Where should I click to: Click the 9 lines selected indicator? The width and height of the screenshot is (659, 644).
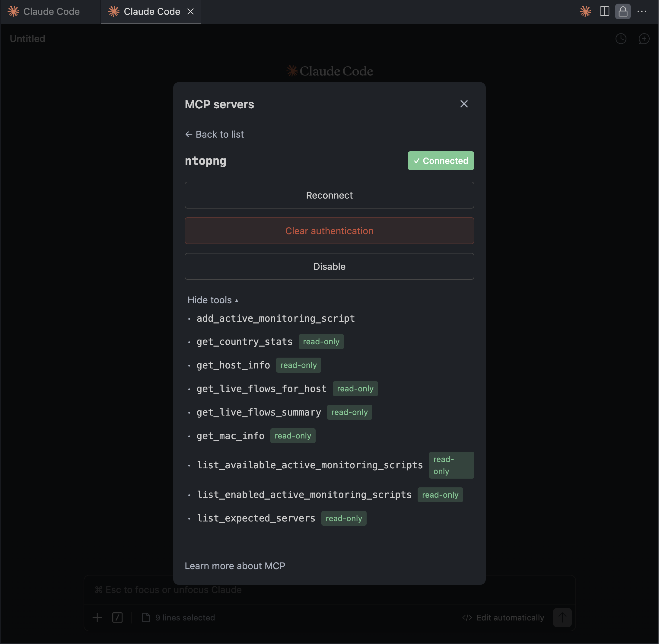click(178, 618)
